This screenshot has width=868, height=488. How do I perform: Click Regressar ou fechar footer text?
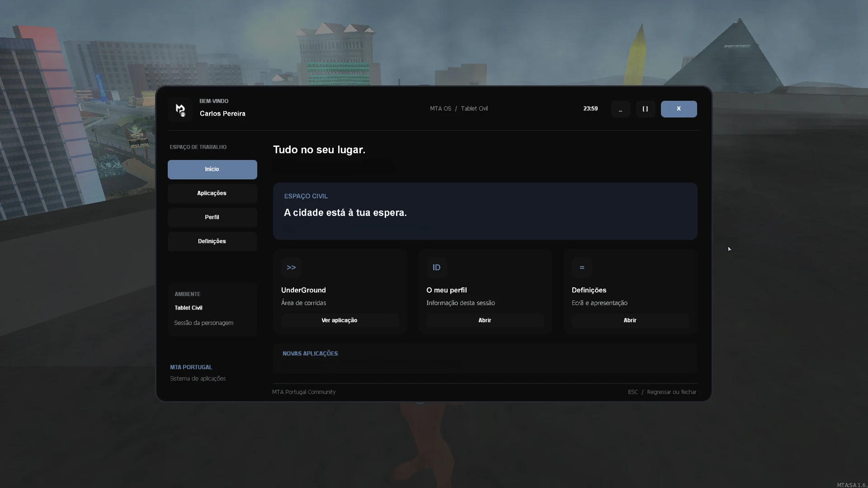[x=672, y=392]
